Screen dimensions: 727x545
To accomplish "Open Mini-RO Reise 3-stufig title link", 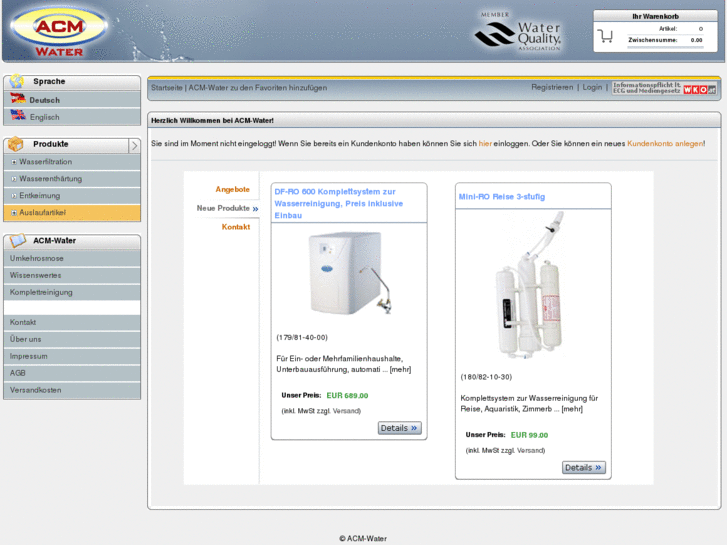I will (502, 197).
